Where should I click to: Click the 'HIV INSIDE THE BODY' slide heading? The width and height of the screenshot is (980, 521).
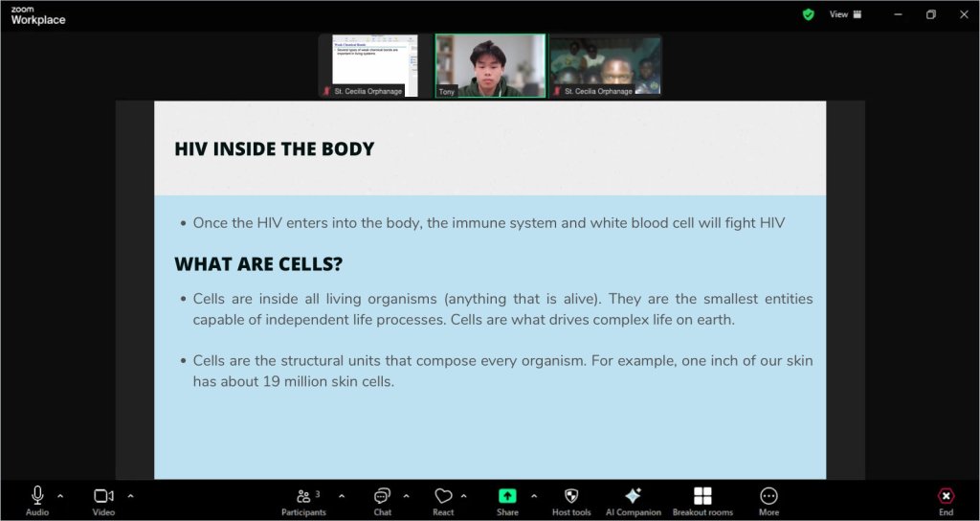click(275, 148)
